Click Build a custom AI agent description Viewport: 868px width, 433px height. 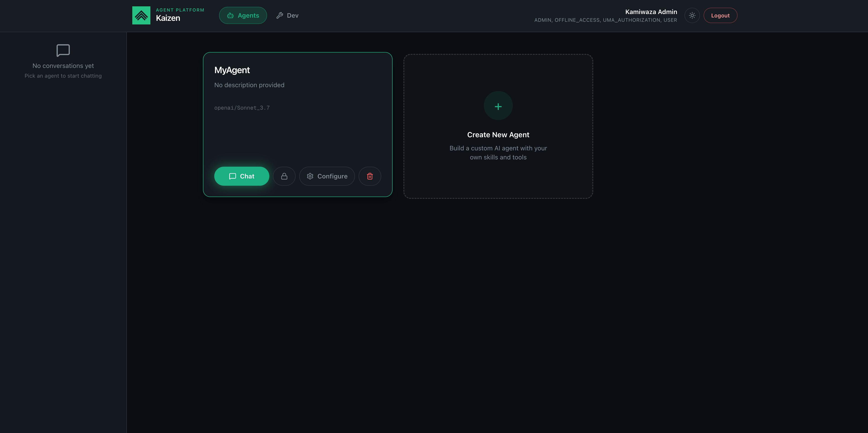coord(498,153)
